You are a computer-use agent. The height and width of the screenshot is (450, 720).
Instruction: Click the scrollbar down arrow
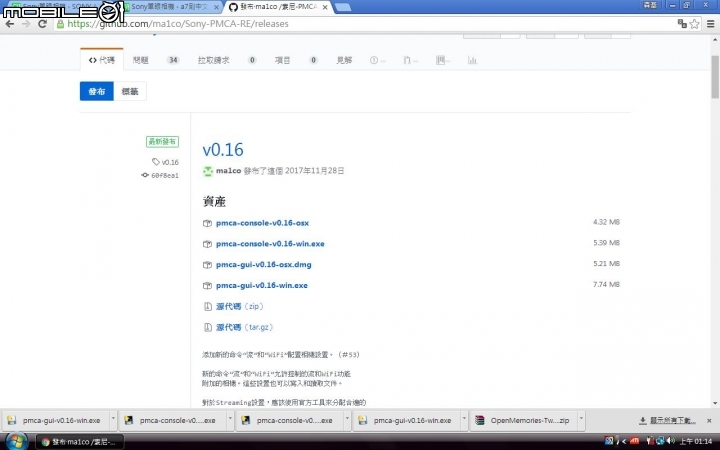click(715, 403)
